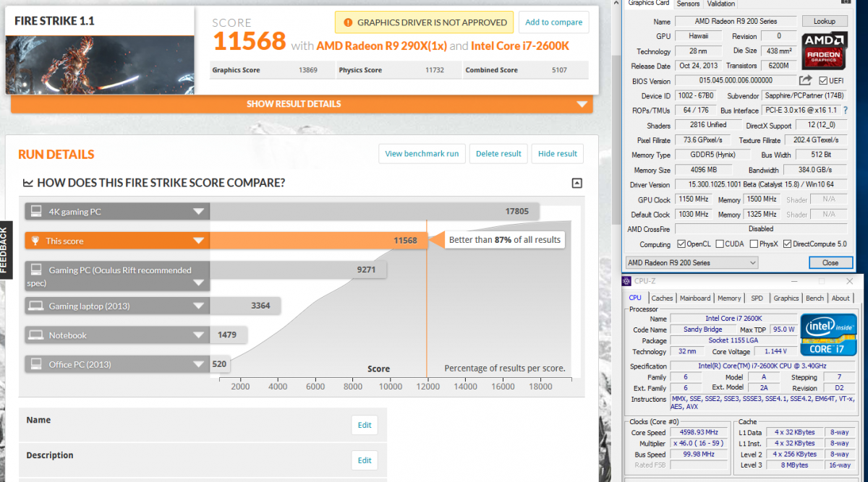Click the 4K gaming PC monitor icon
Screen dimensions: 868x482
[35, 212]
